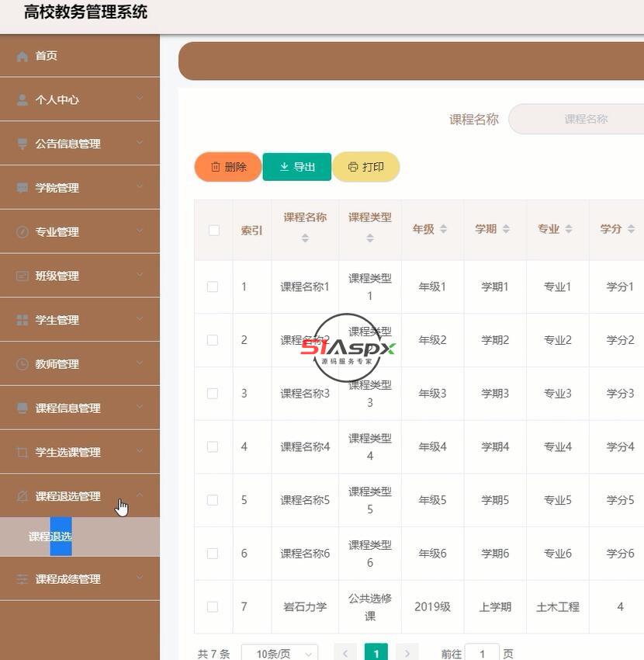The height and width of the screenshot is (660, 644).
Task: Click the download icon in 导出 button
Action: click(x=284, y=167)
